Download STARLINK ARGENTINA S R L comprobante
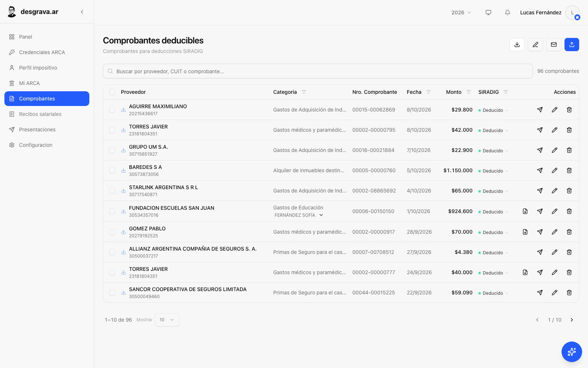 click(123, 191)
